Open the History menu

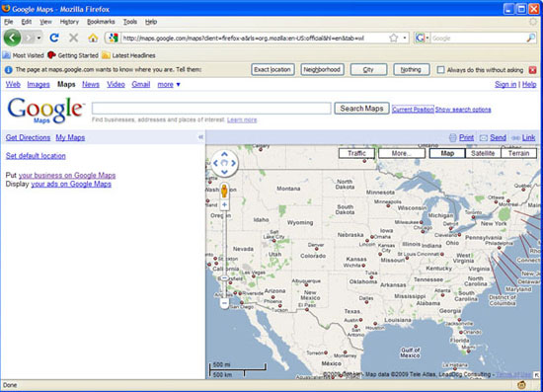69,22
